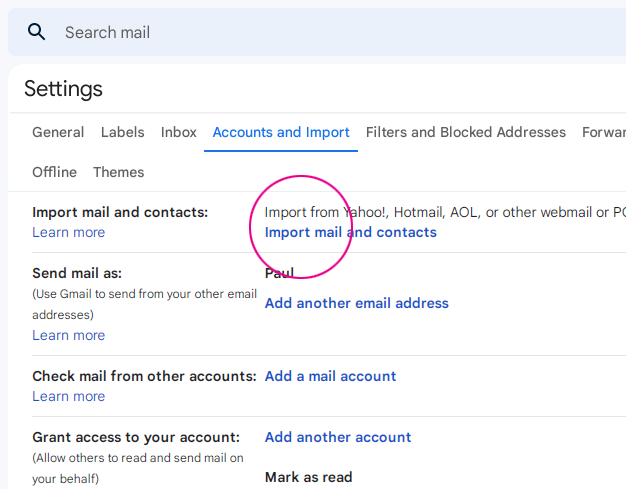This screenshot has width=626, height=489.
Task: Open the Themes tab
Action: pyautogui.click(x=119, y=172)
